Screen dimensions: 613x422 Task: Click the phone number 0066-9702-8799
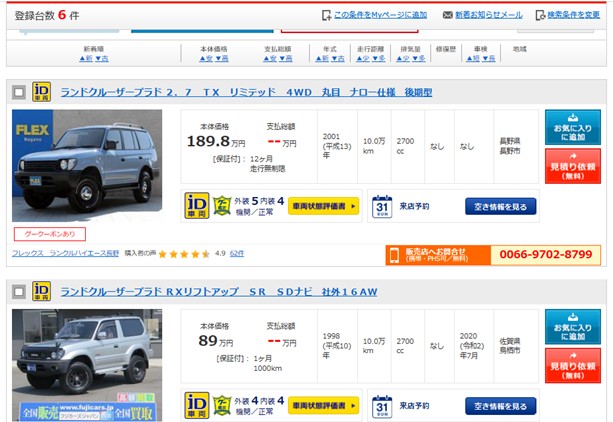click(546, 255)
